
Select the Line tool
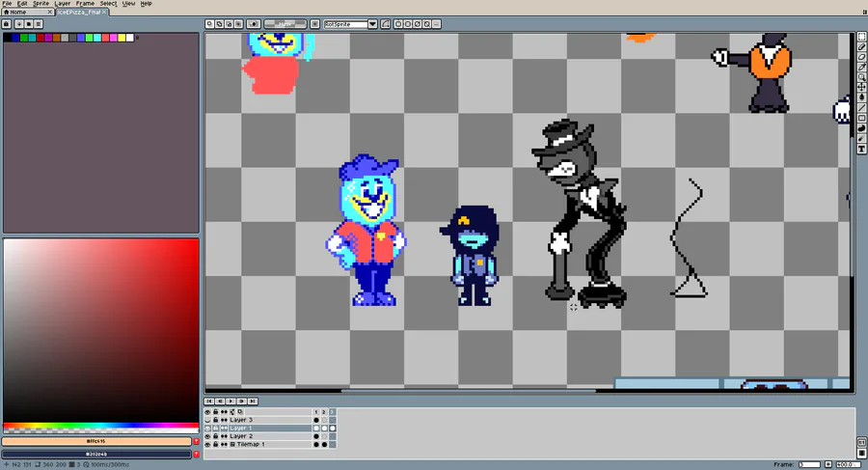[862, 107]
